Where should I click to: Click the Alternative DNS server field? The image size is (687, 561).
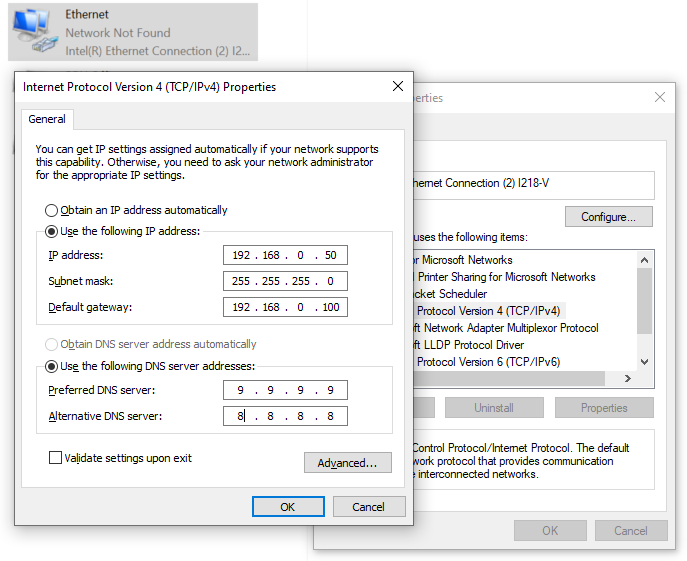pos(285,416)
